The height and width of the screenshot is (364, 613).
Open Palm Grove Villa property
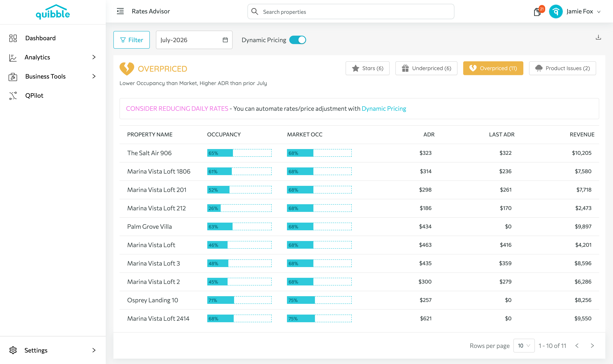coord(149,227)
